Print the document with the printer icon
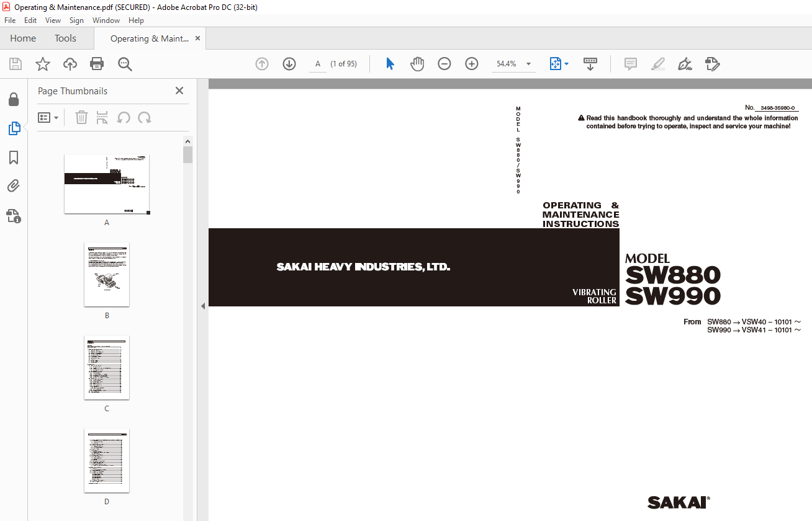Viewport: 812px width, 521px height. [x=97, y=64]
